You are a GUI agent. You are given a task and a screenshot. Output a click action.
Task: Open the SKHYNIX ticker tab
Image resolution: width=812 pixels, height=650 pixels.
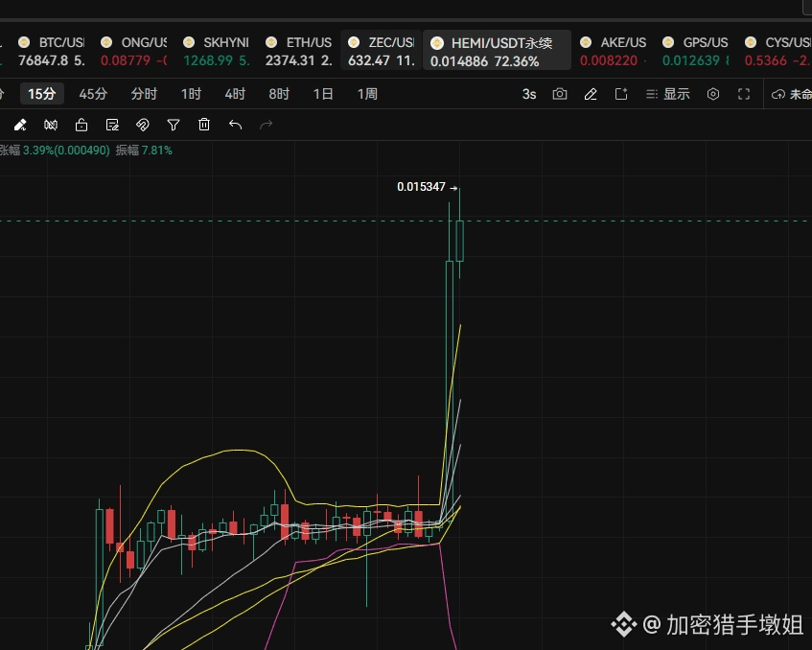coord(217,51)
